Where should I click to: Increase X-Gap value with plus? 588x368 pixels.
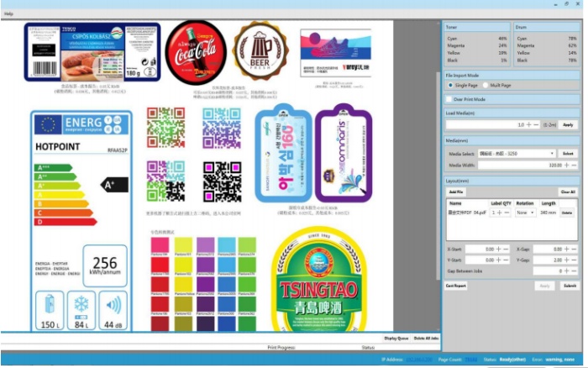coord(567,249)
